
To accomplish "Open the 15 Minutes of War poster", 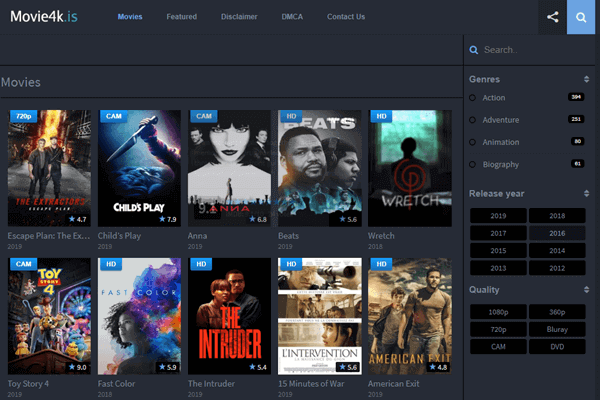I will click(320, 316).
